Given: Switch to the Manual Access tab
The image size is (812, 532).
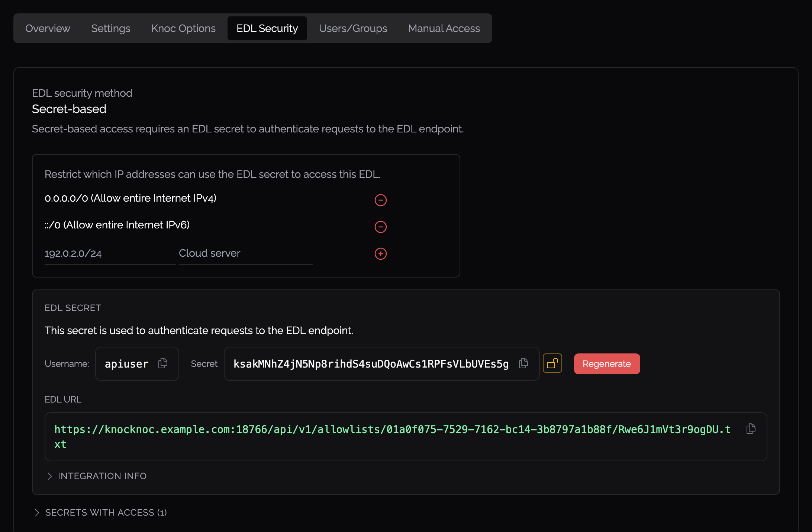Looking at the screenshot, I should tap(444, 28).
